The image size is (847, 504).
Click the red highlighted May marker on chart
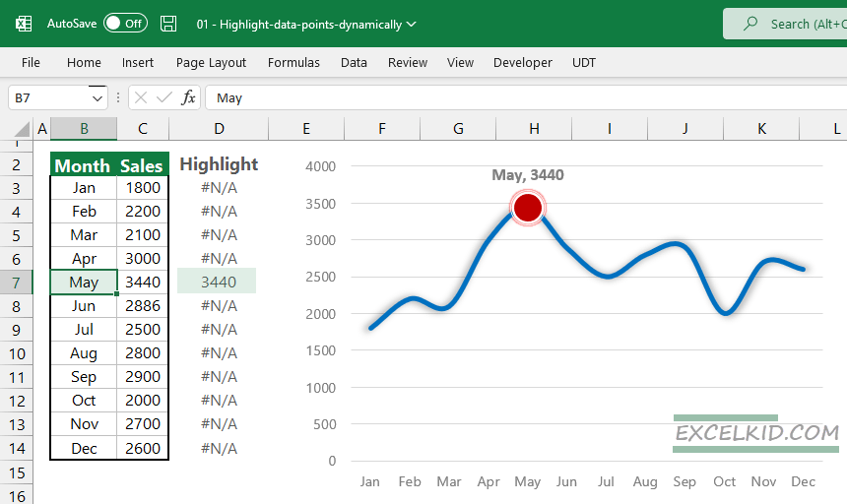[x=528, y=207]
